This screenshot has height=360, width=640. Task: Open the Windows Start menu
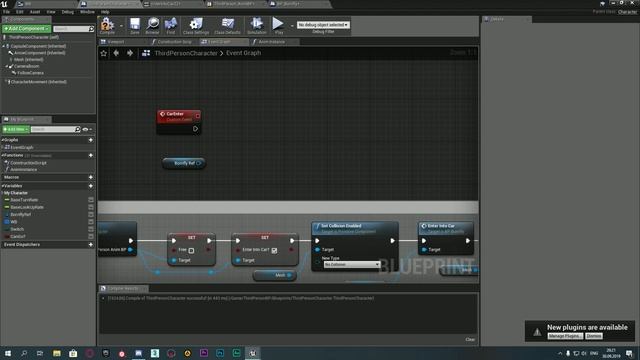pyautogui.click(x=8, y=353)
